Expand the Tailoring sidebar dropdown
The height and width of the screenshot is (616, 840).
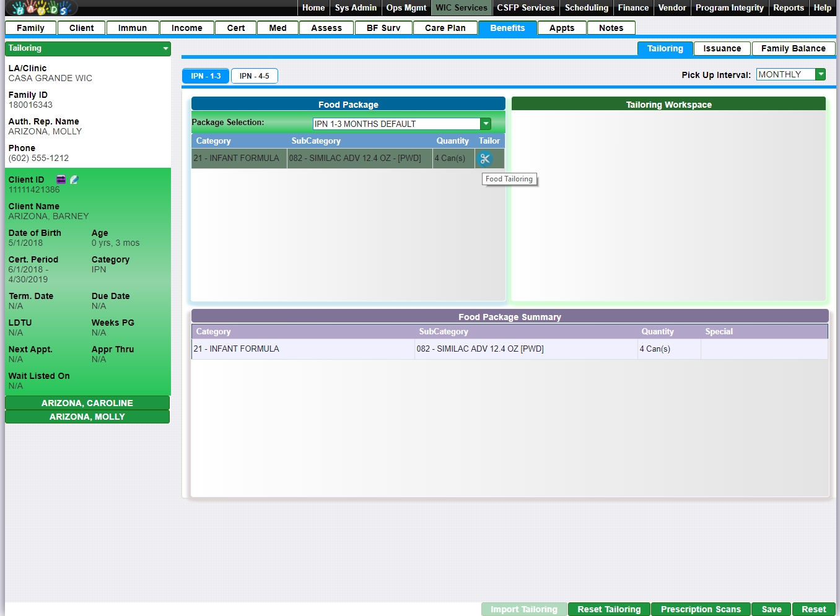165,48
